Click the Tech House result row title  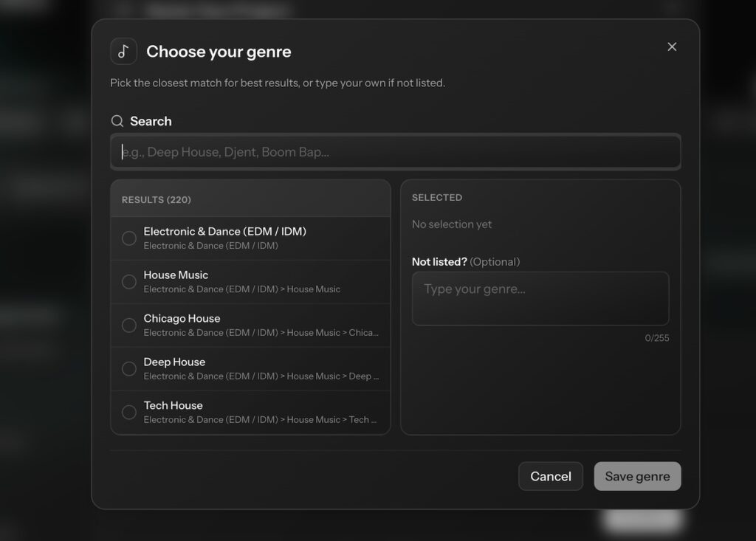173,405
